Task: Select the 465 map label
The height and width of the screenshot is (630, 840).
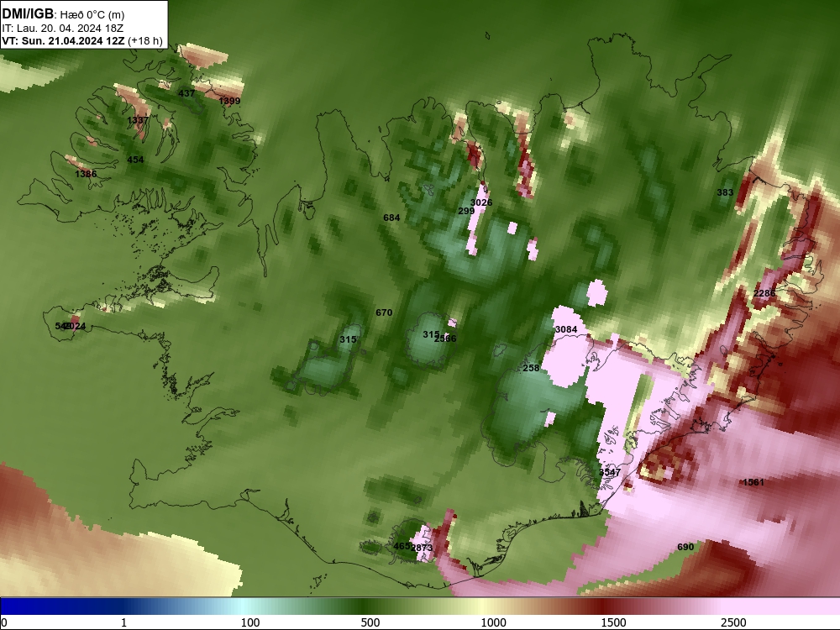Action: [402, 547]
